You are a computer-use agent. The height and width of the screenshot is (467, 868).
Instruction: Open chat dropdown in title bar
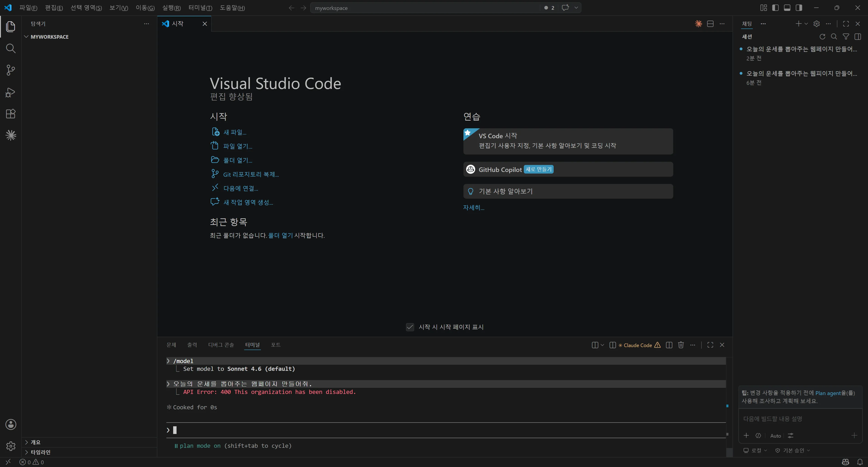click(x=576, y=8)
